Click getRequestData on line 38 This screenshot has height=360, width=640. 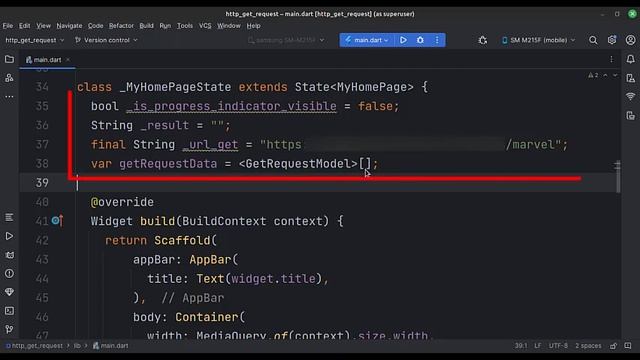[168, 164]
